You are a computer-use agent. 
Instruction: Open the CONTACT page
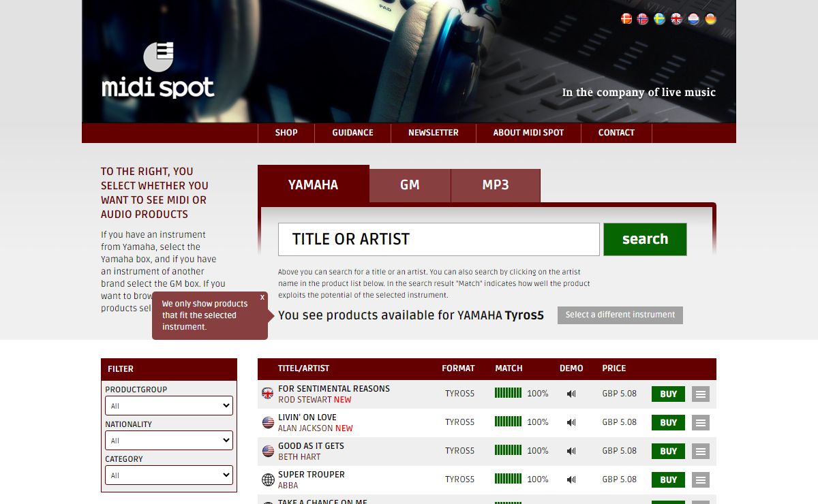[x=616, y=133]
